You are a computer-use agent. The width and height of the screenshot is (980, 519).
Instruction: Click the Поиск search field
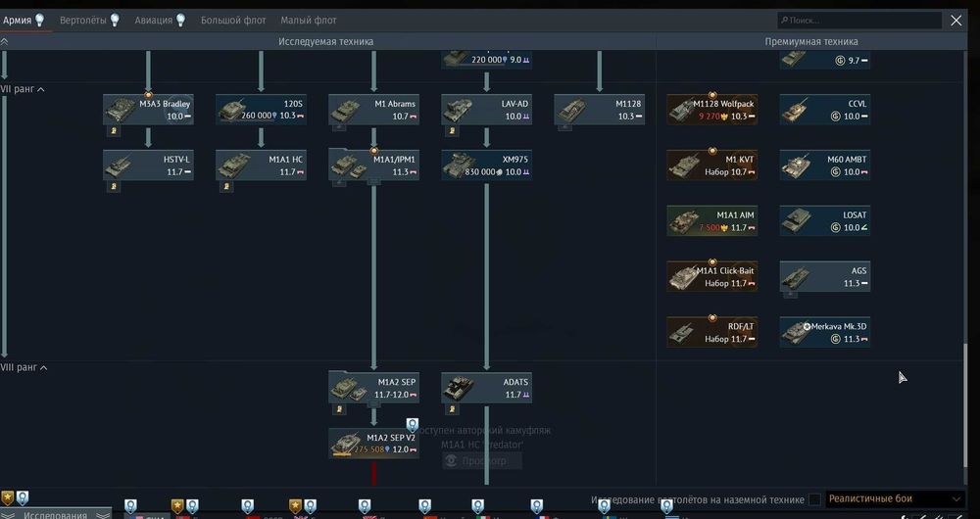[859, 21]
